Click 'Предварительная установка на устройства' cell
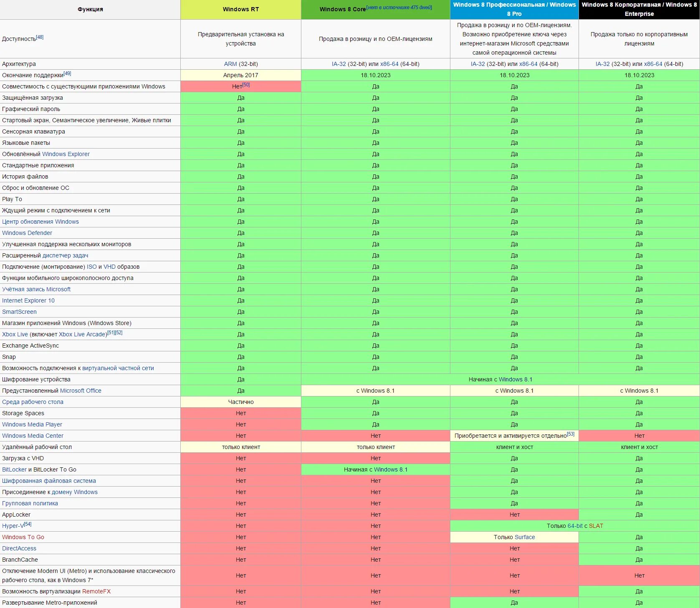700x608 pixels. click(x=241, y=39)
